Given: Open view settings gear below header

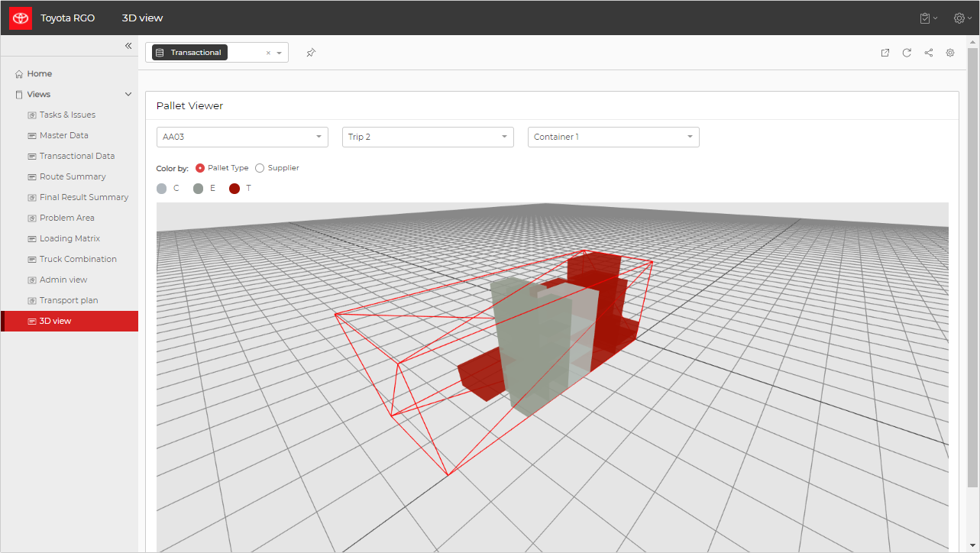Looking at the screenshot, I should tap(950, 53).
